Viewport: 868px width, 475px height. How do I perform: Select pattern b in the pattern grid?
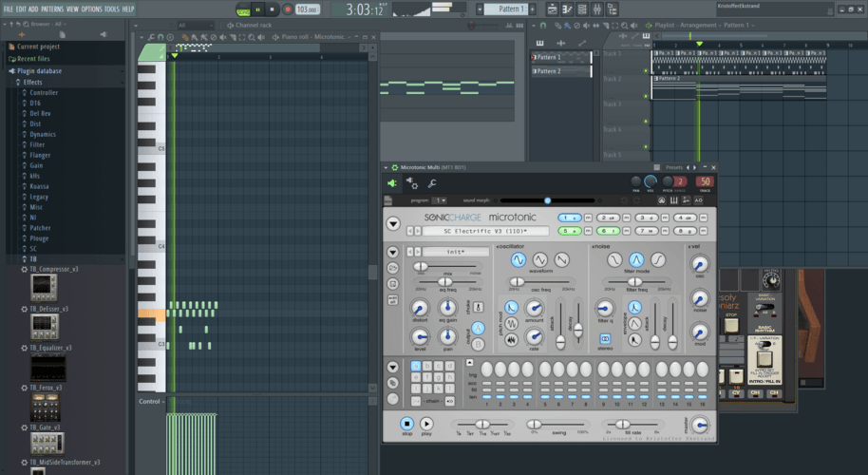click(426, 366)
